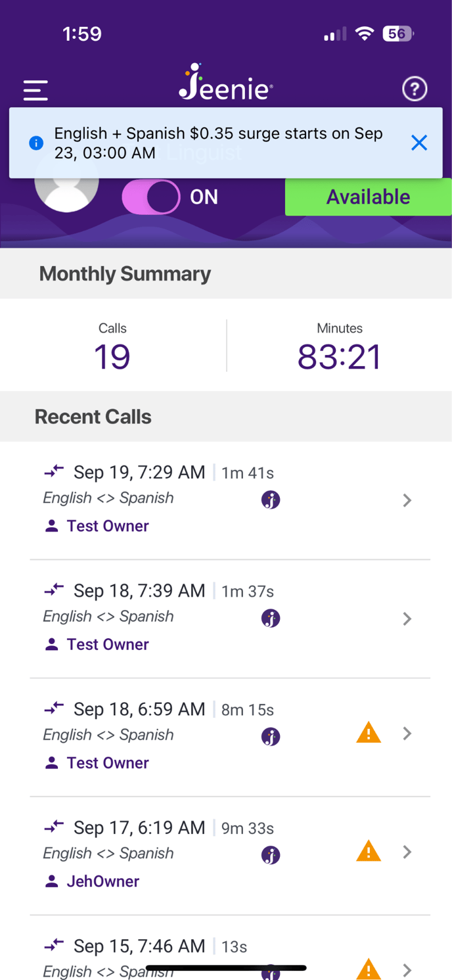Tap the monthly Minutes 83:21 summary
Image resolution: width=452 pixels, height=980 pixels.
[x=339, y=347]
